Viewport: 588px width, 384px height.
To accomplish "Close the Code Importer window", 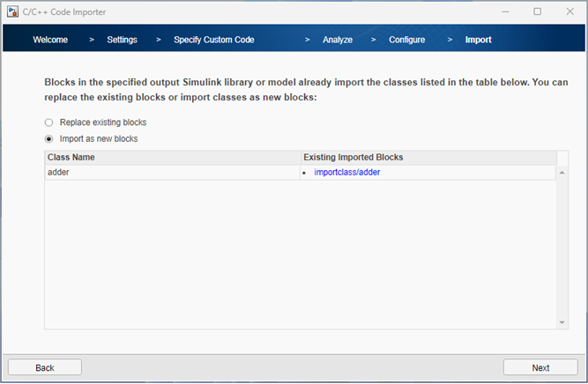I will [x=570, y=11].
